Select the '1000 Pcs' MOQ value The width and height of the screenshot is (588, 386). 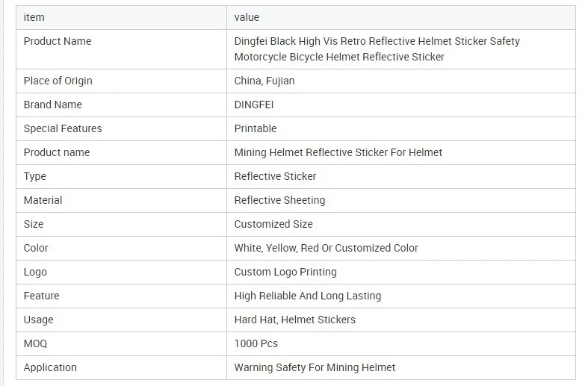pos(256,343)
